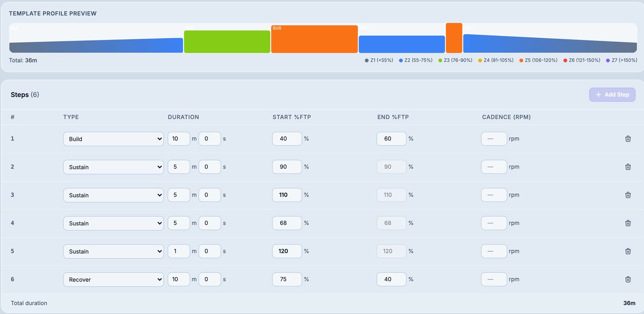Set step 4 cadence rpm field
The height and width of the screenshot is (314, 644).
[x=494, y=223]
